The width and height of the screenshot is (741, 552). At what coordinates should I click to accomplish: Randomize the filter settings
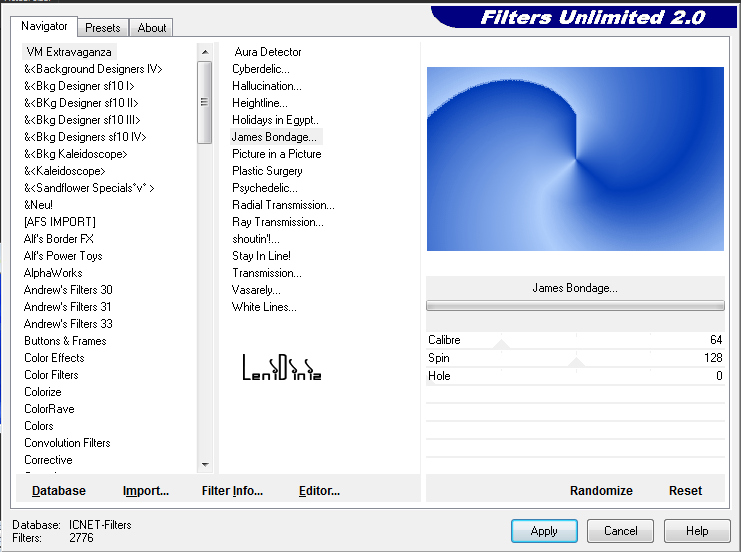[x=601, y=490]
